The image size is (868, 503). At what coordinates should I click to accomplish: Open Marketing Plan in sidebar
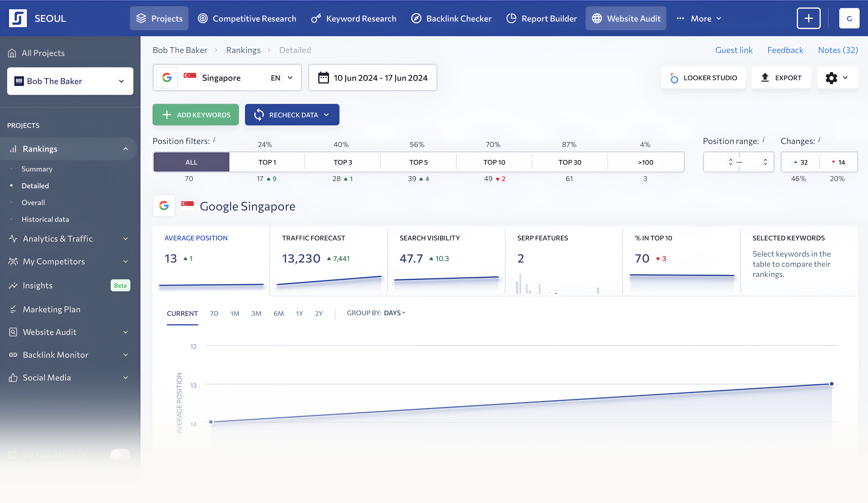click(52, 309)
